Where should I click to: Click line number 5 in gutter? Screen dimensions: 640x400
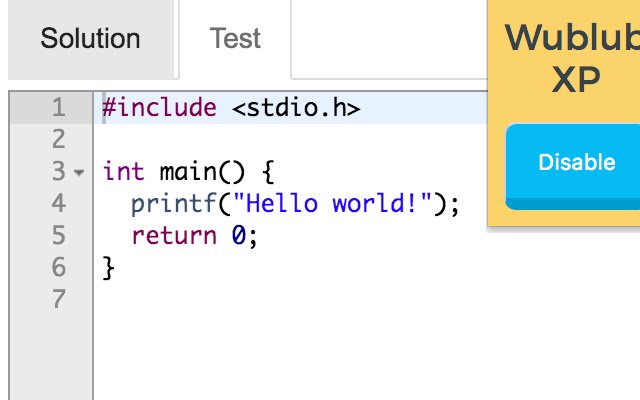[x=58, y=235]
